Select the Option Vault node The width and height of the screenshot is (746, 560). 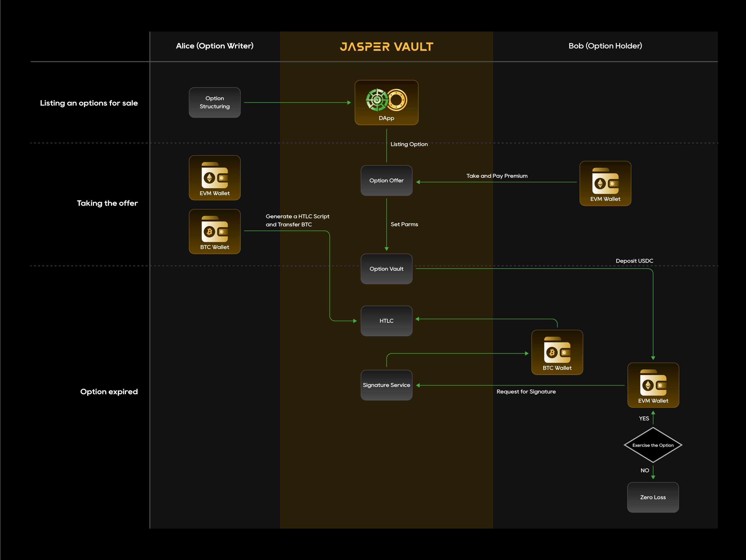pos(386,269)
